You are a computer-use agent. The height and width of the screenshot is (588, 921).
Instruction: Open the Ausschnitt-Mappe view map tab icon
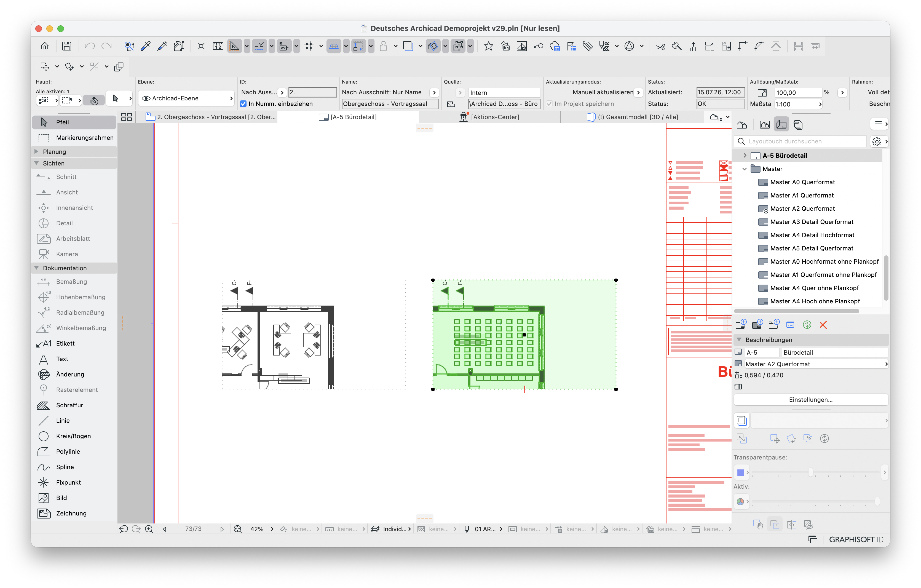765,125
